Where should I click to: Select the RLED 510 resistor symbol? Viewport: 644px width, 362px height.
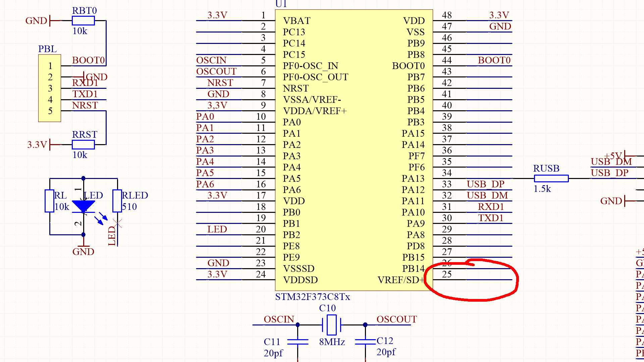(117, 201)
